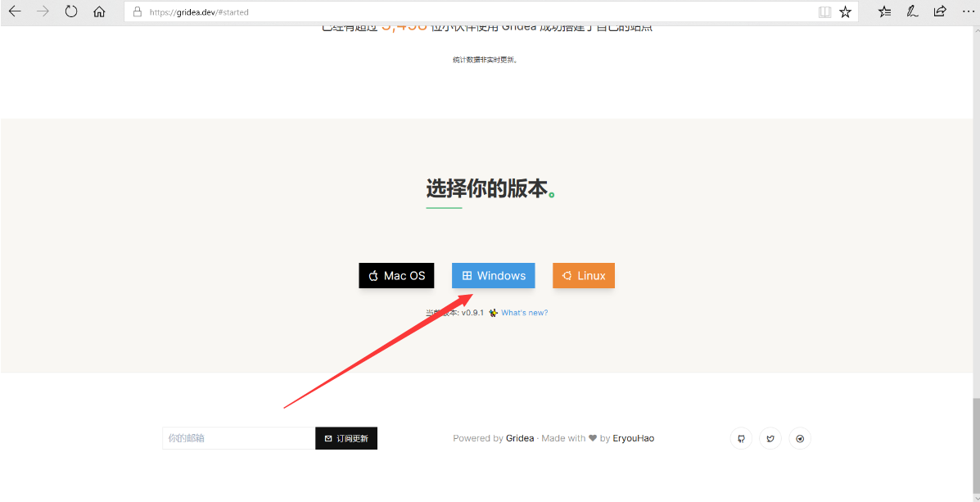980x502 pixels.
Task: Open the "What's new?" link
Action: click(x=524, y=312)
